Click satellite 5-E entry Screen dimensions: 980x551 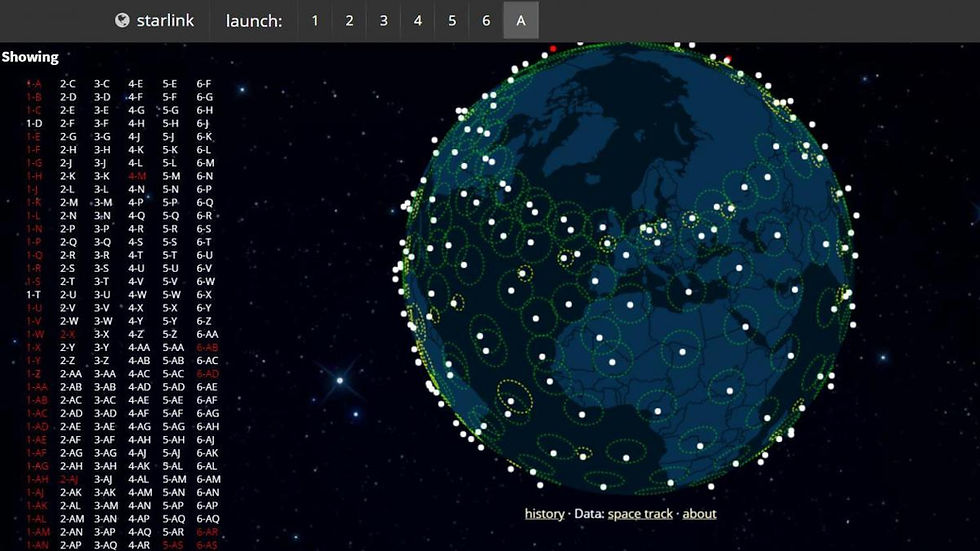[170, 84]
